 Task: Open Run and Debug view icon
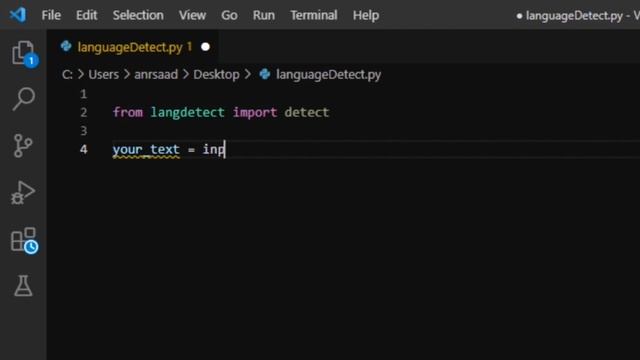[x=23, y=192]
